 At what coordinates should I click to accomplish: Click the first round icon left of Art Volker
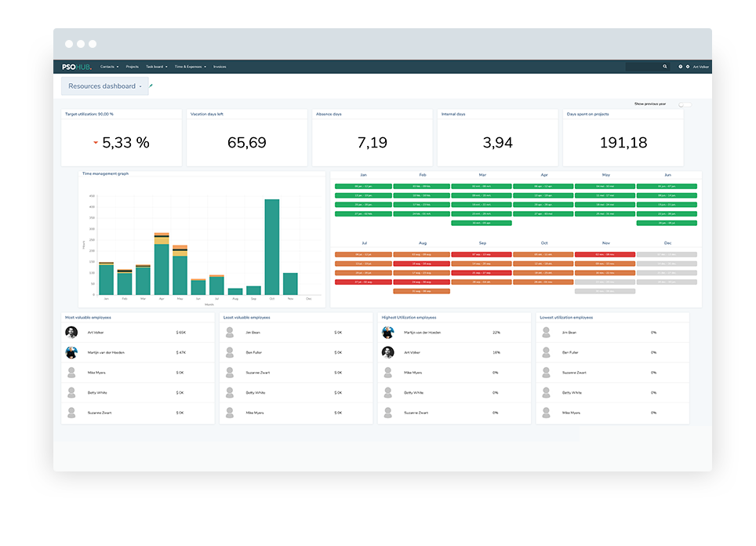pos(680,67)
